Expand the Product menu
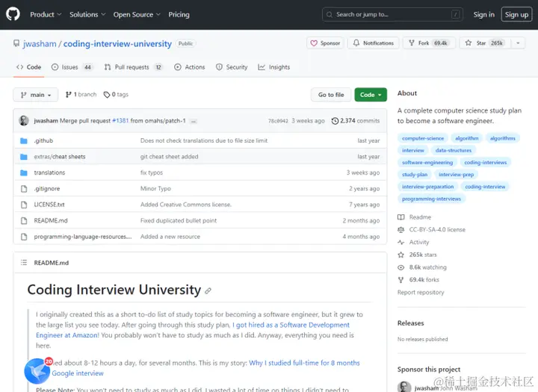 coord(46,14)
